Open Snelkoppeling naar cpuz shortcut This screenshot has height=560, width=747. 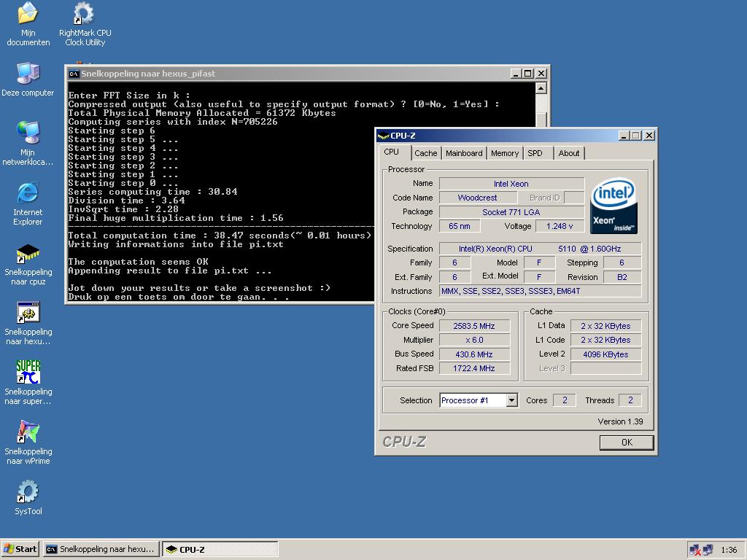click(x=28, y=265)
